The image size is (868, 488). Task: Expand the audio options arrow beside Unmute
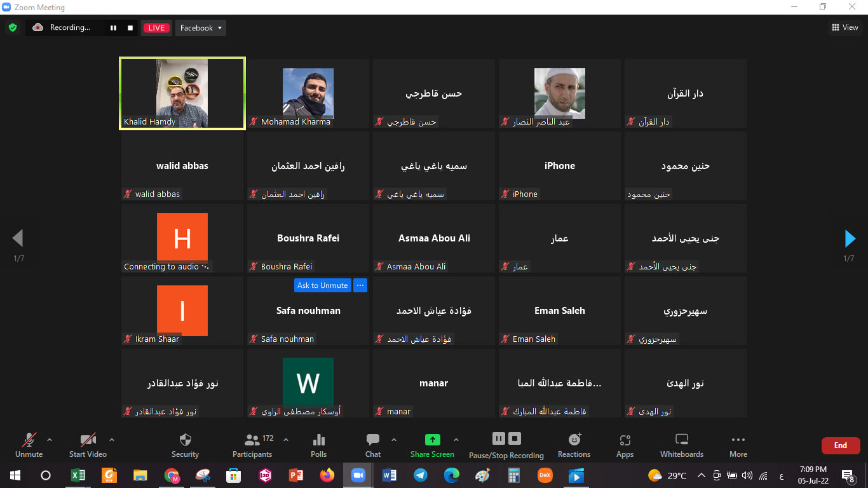tap(50, 439)
